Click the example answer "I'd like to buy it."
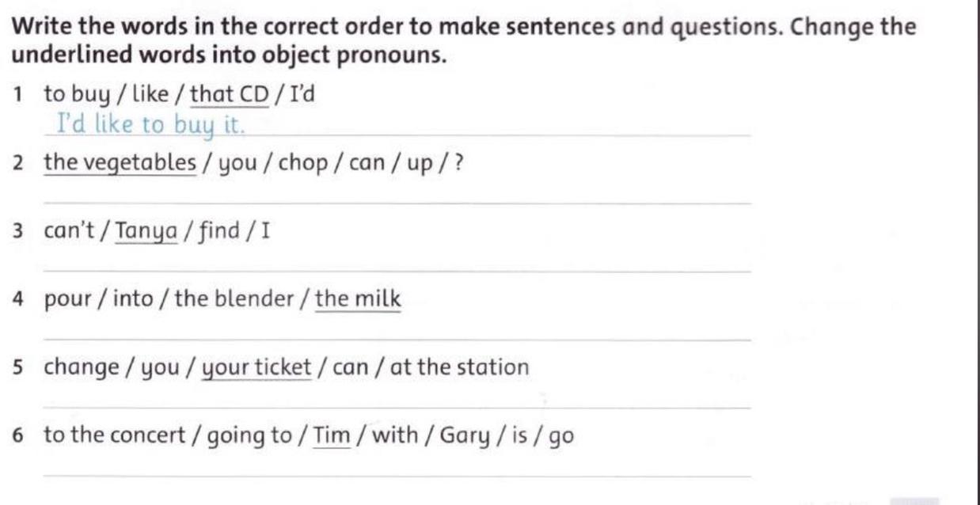This screenshot has height=505, width=980. 150,124
